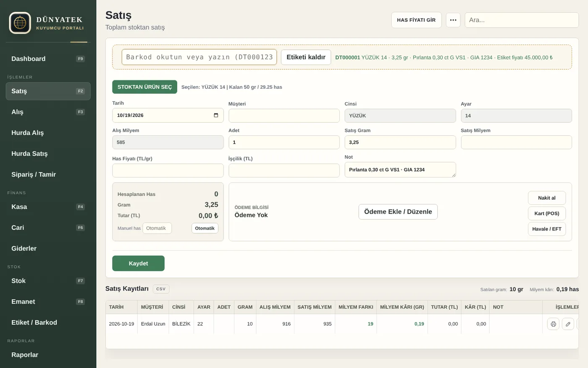Export sales records with the CSV button
Image resolution: width=588 pixels, height=368 pixels.
[x=161, y=289]
